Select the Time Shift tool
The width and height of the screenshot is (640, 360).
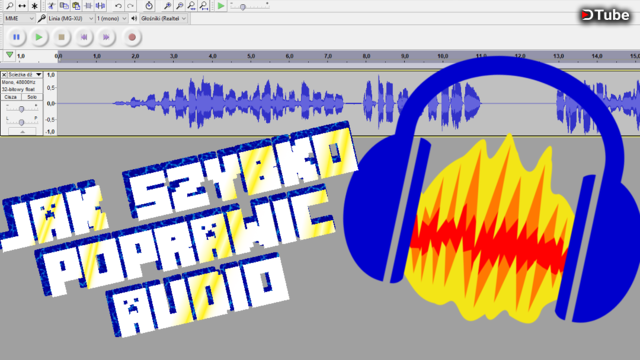point(22,6)
